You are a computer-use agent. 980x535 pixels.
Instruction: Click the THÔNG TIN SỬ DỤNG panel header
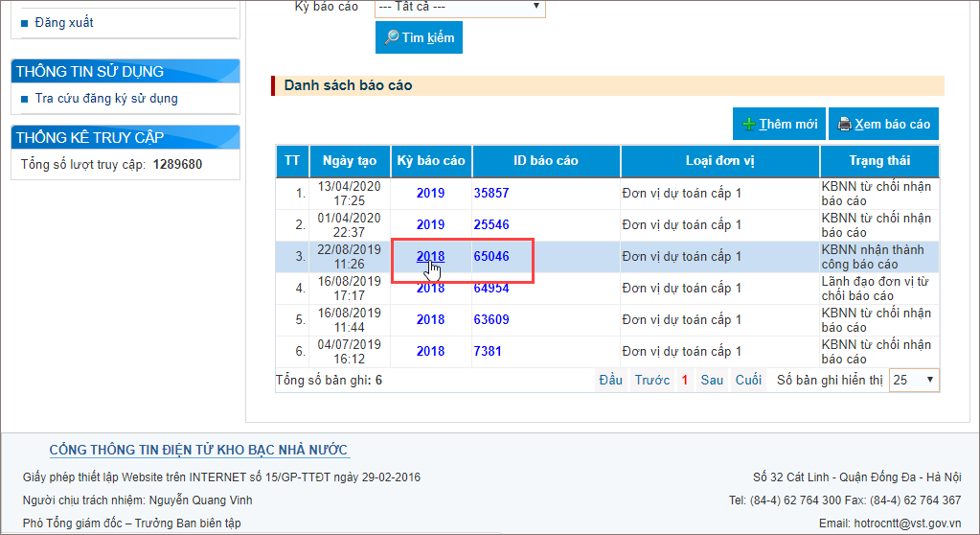tap(125, 71)
